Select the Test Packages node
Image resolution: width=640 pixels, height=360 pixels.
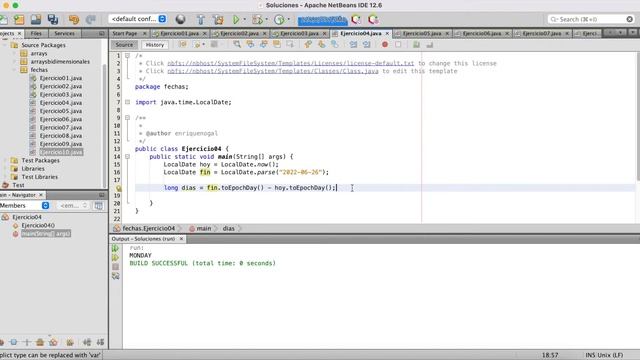coord(40,160)
